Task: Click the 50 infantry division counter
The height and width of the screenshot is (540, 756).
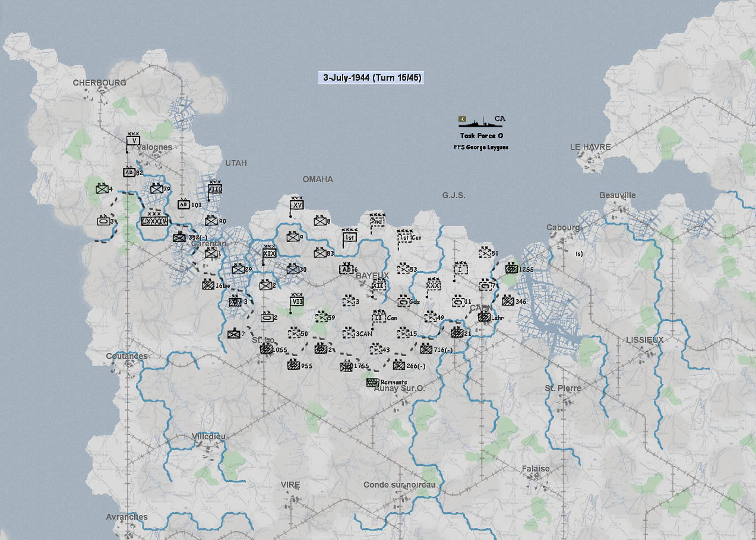Action: tap(293, 333)
